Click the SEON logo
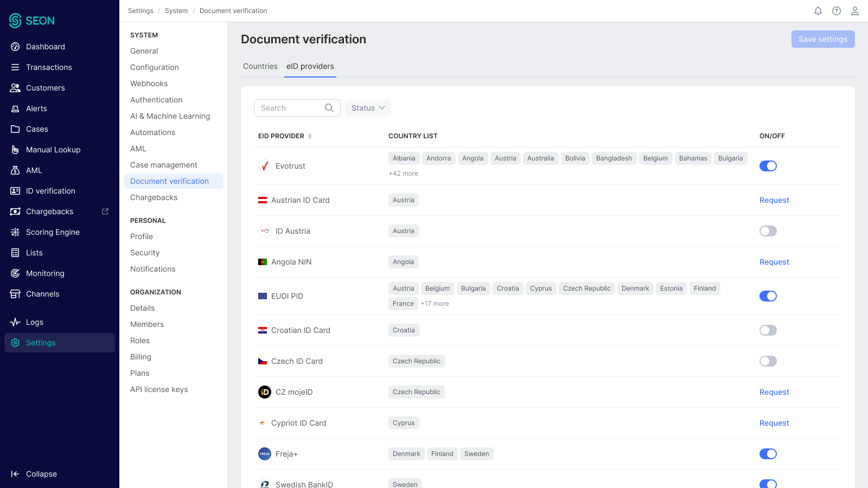This screenshot has height=488, width=868. (32, 21)
